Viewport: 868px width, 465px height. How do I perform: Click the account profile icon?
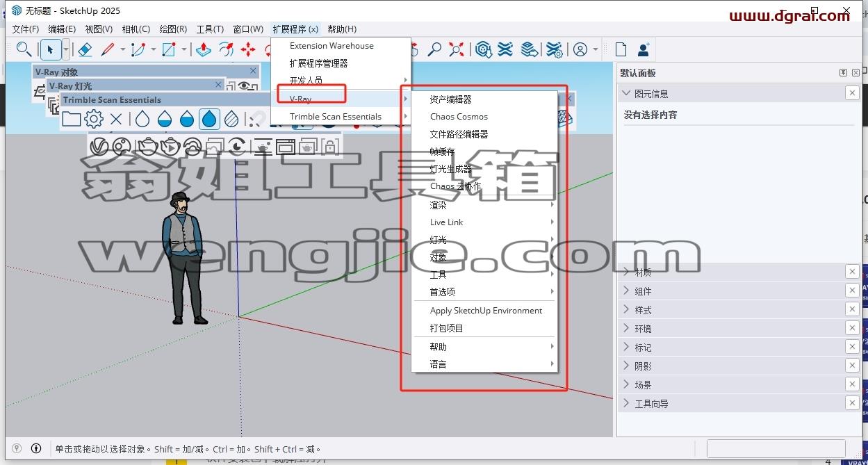click(580, 49)
